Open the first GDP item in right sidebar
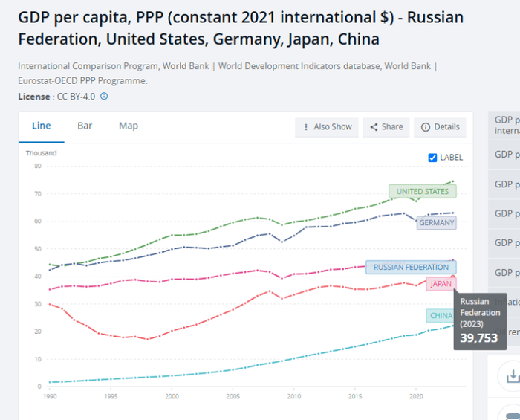Screen dimensions: 520x420 [x=507, y=125]
